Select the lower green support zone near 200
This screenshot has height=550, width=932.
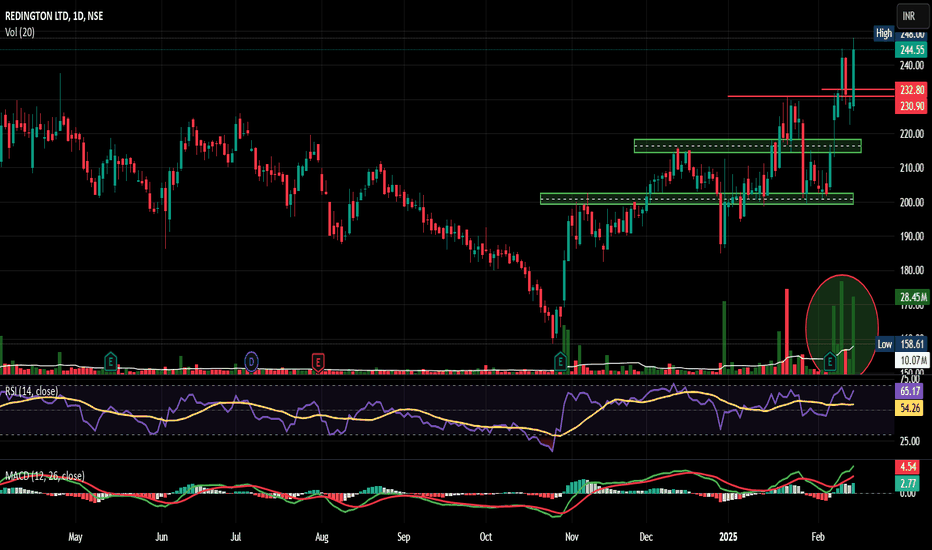697,199
